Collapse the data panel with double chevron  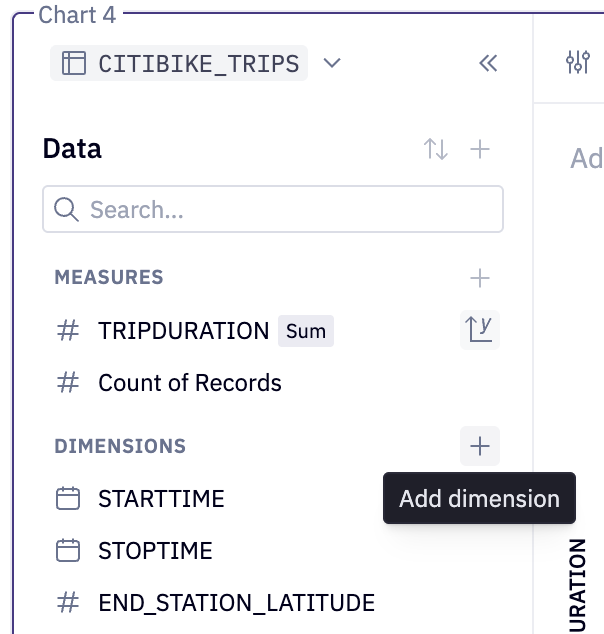[488, 63]
